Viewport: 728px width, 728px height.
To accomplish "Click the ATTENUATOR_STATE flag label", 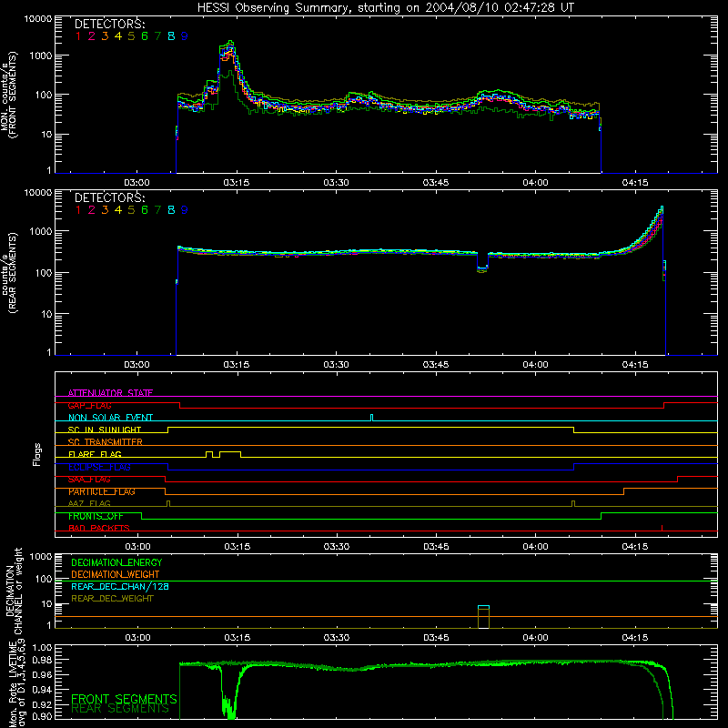I will point(110,393).
